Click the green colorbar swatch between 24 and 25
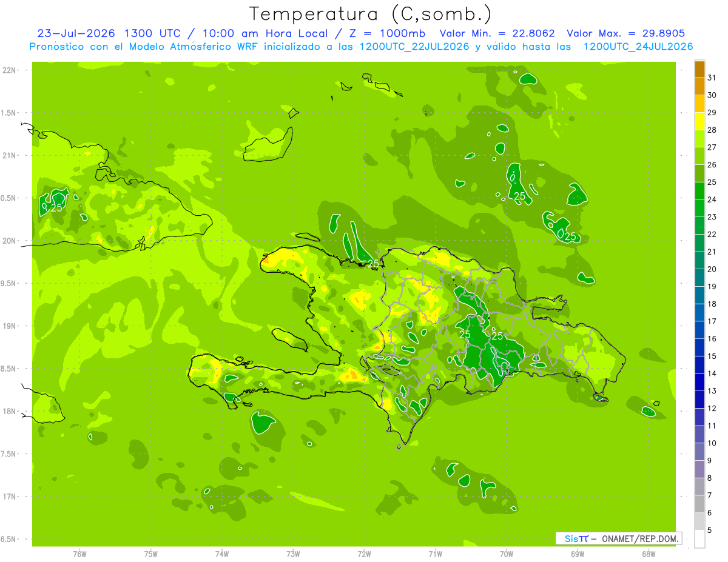The height and width of the screenshot is (562, 728). tap(699, 191)
